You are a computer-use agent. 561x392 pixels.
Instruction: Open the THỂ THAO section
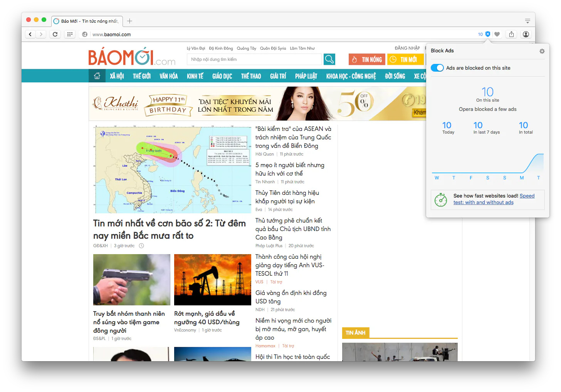pos(251,76)
